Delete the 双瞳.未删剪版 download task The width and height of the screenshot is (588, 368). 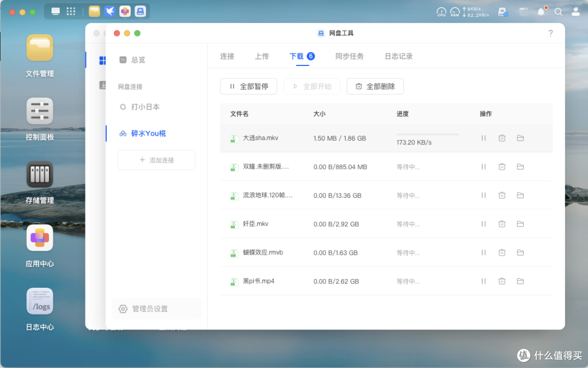pyautogui.click(x=502, y=167)
